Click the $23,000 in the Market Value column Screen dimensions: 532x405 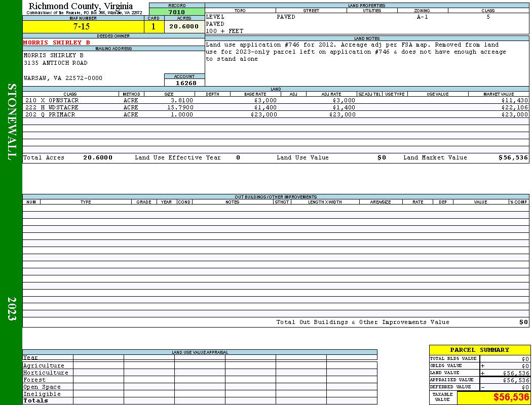[515, 114]
